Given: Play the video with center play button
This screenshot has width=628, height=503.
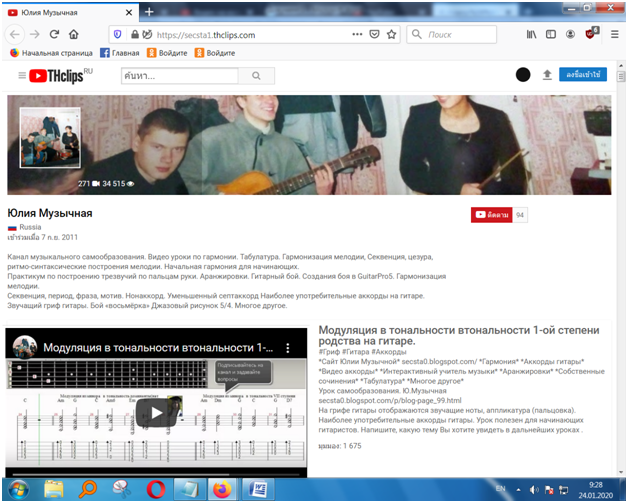Looking at the screenshot, I should [156, 413].
